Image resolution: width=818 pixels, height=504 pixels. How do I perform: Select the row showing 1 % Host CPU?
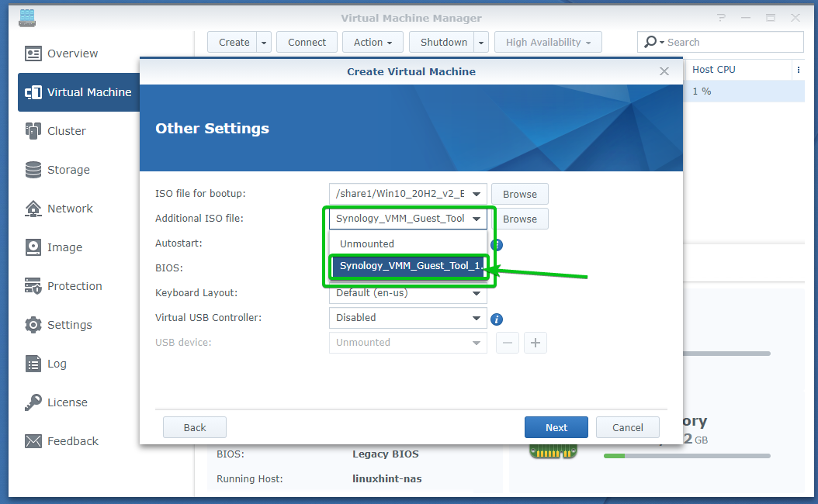click(x=744, y=91)
